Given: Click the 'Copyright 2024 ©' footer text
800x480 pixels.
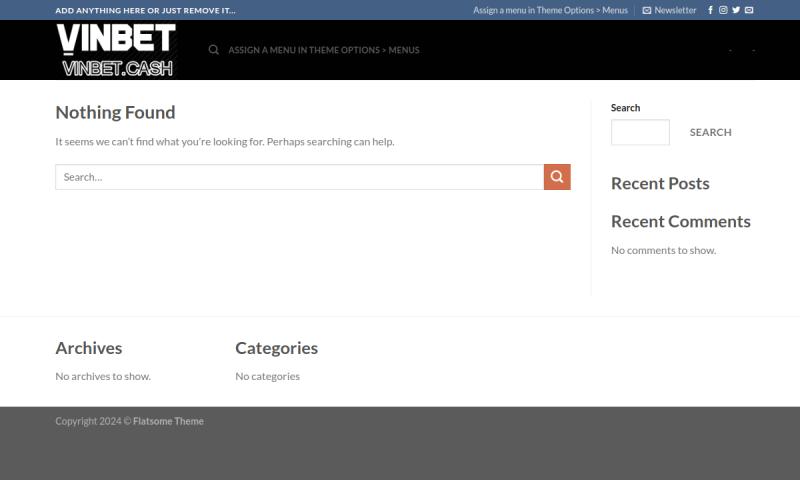Looking at the screenshot, I should (93, 421).
